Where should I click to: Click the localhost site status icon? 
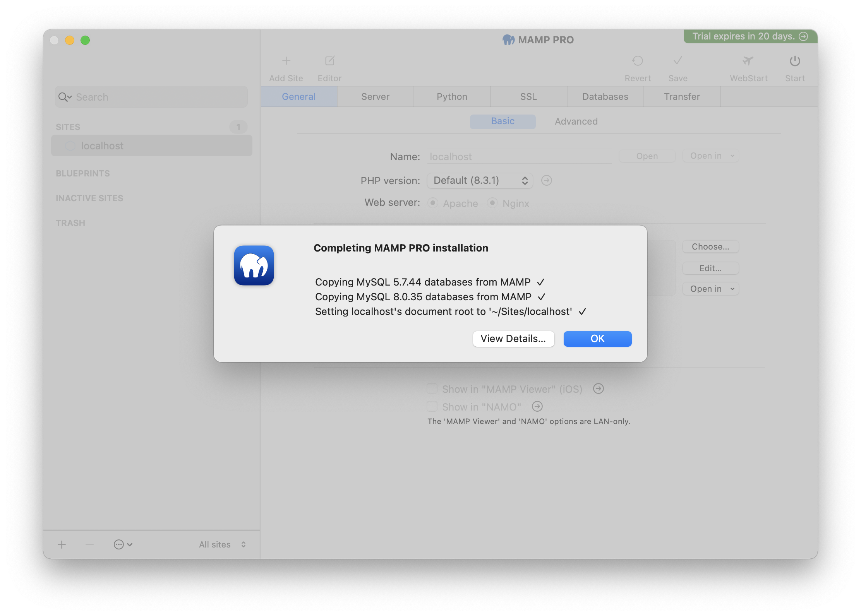coord(70,146)
